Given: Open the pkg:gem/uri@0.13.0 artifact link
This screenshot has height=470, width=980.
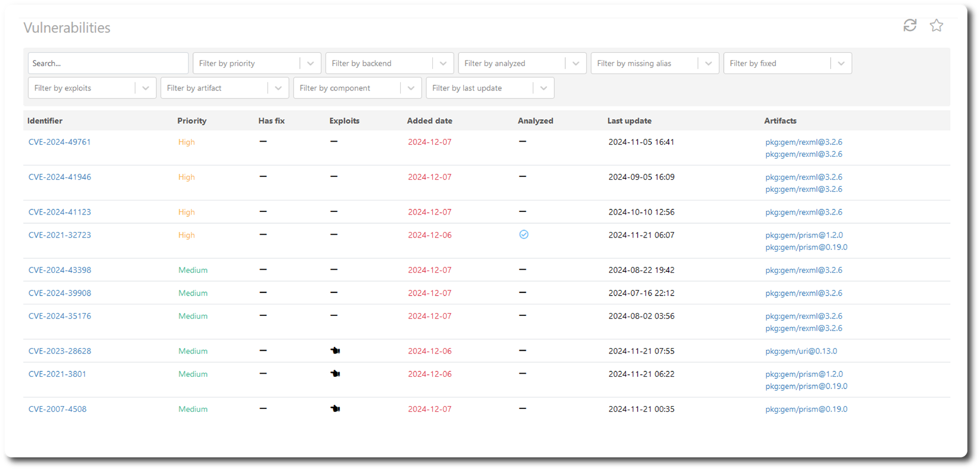Looking at the screenshot, I should [801, 351].
